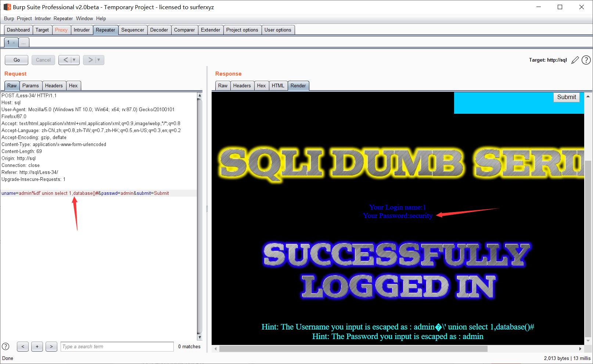Select the response Hex tab
Viewport: 593px width, 364px height.
(262, 85)
